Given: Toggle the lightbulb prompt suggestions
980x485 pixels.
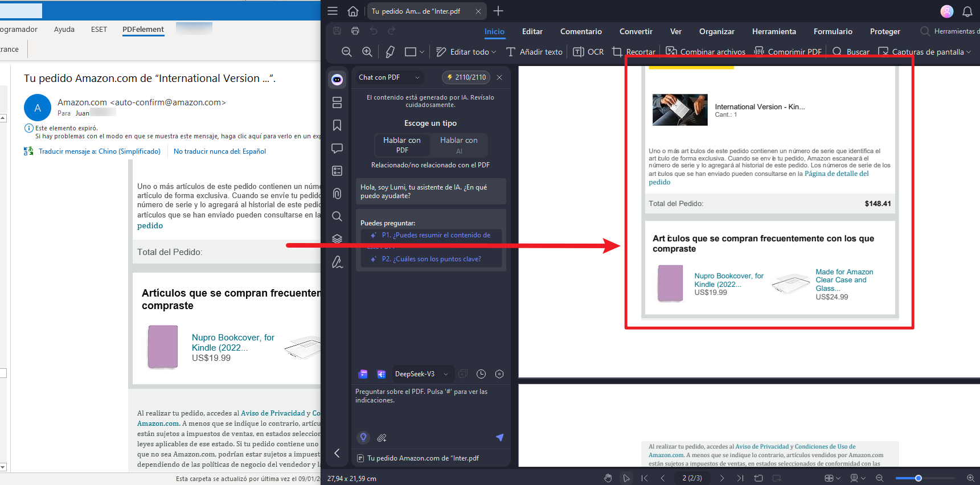Looking at the screenshot, I should point(363,437).
